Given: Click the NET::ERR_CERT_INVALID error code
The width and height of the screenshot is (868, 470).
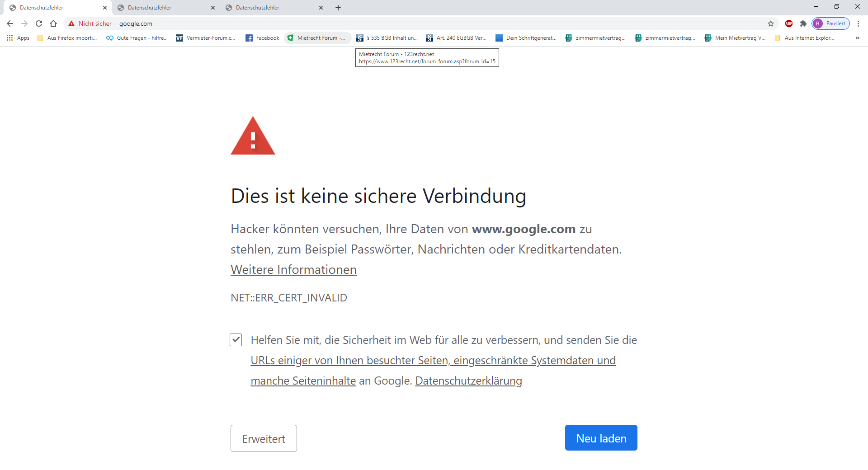Looking at the screenshot, I should (x=289, y=298).
